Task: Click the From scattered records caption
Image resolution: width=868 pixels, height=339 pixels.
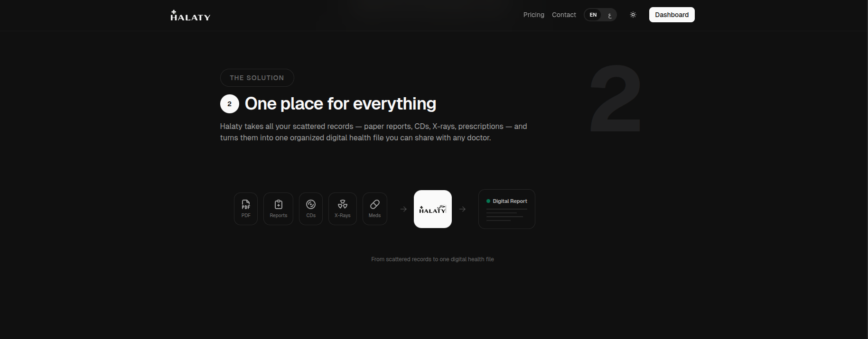Action: tap(432, 259)
